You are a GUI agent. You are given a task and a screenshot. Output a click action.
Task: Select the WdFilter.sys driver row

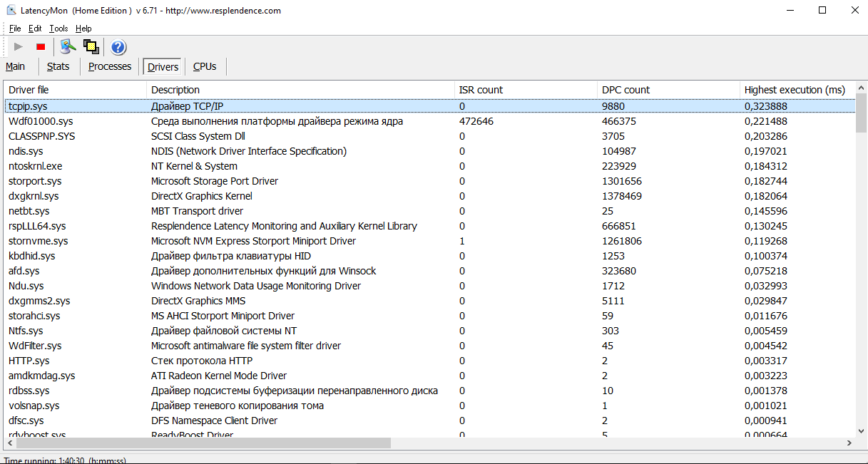pos(429,346)
